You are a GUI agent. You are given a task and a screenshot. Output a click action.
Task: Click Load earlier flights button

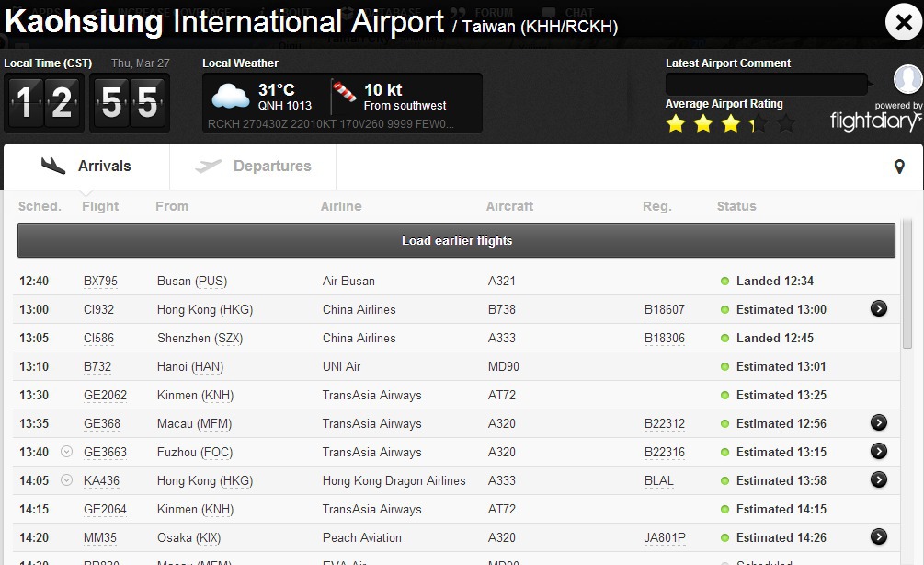pos(456,241)
